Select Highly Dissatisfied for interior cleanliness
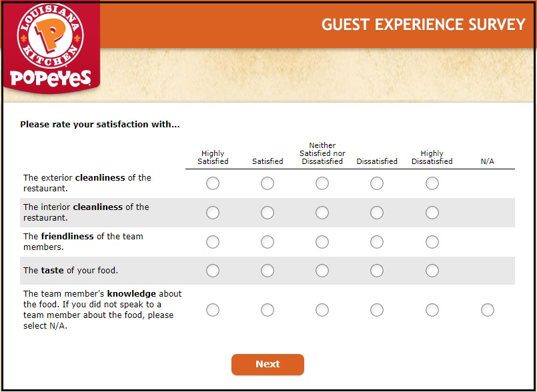537x392 pixels. click(432, 213)
